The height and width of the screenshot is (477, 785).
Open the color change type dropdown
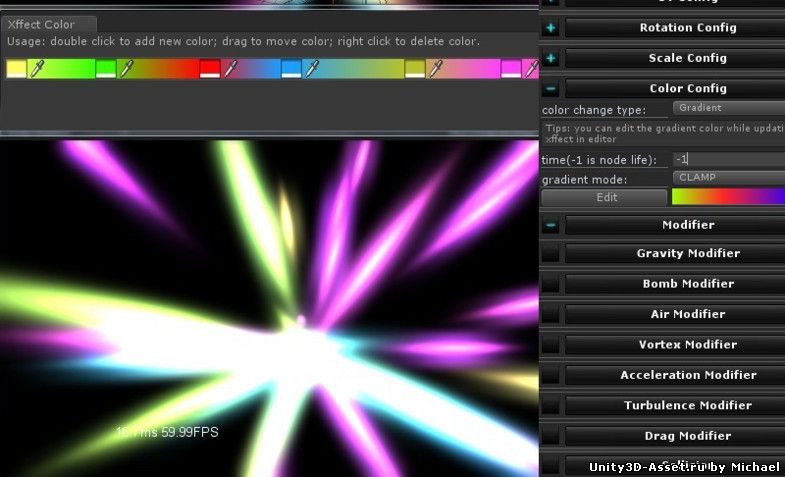(x=727, y=108)
